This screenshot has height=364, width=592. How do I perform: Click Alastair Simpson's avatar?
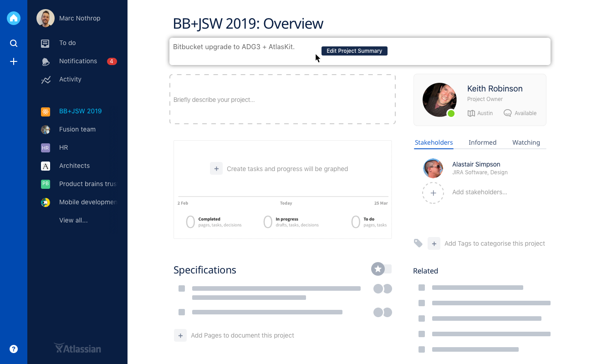pos(433,168)
